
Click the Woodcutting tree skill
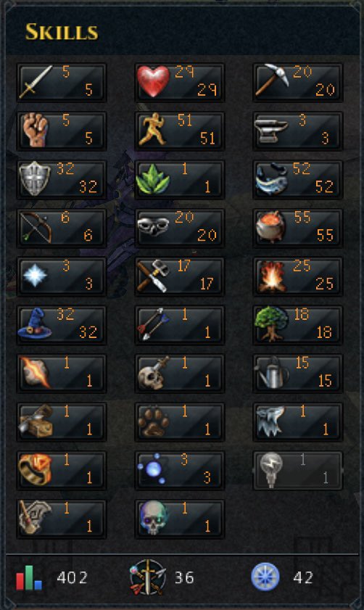(x=298, y=325)
